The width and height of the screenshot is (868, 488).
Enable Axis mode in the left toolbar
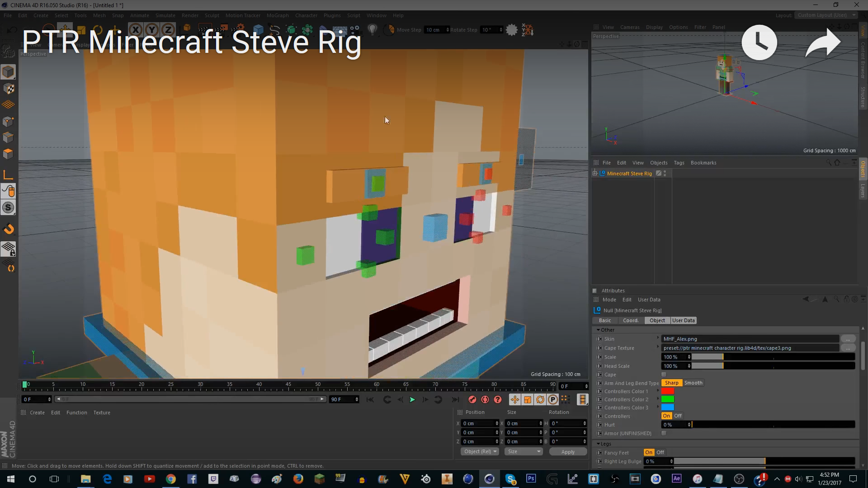tap(8, 175)
